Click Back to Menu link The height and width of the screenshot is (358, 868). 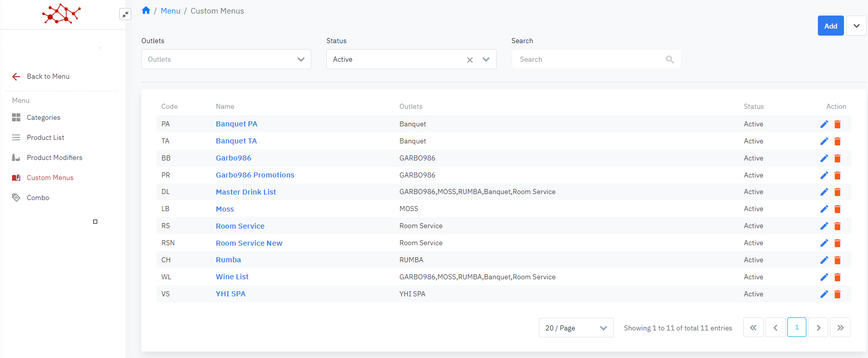pos(48,76)
